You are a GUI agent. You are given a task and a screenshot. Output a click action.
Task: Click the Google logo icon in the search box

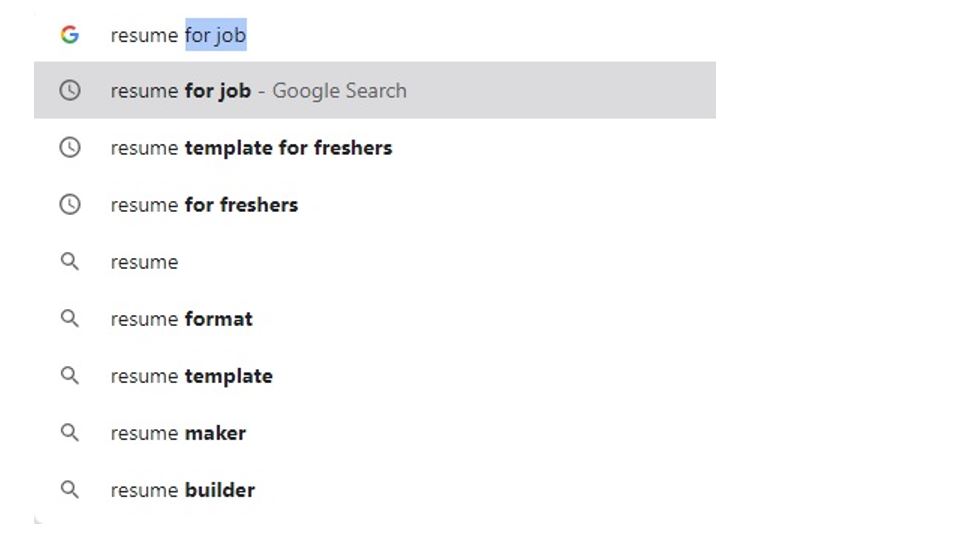(69, 35)
